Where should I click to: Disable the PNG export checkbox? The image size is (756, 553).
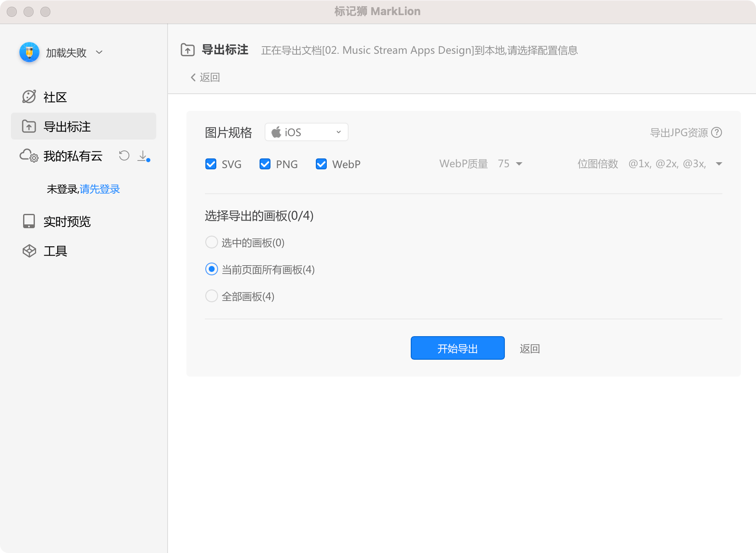coord(265,164)
